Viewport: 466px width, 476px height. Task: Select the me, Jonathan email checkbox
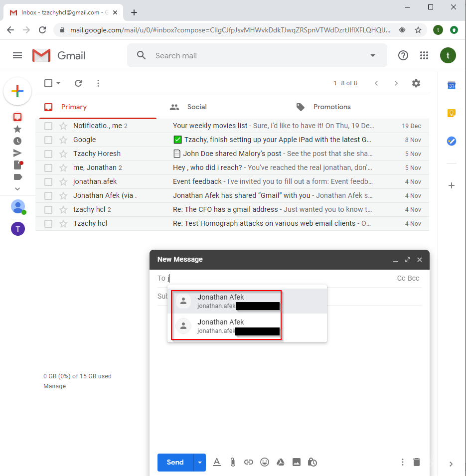[48, 167]
